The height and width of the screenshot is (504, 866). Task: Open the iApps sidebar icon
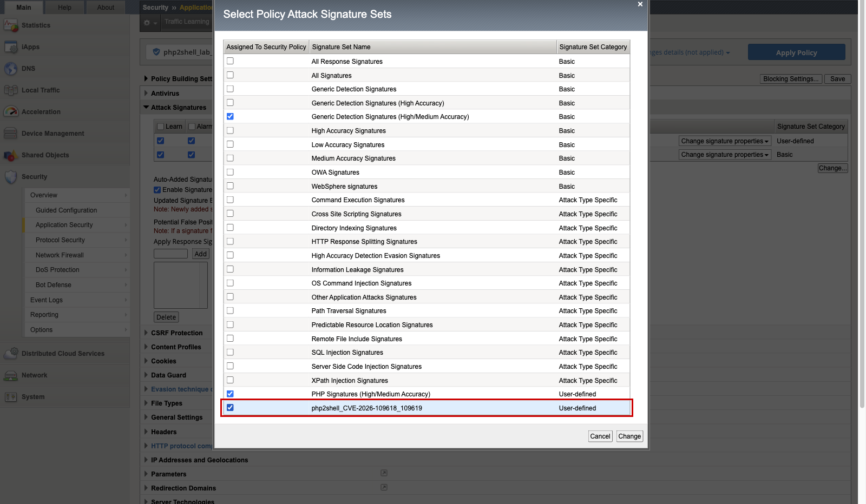11,47
